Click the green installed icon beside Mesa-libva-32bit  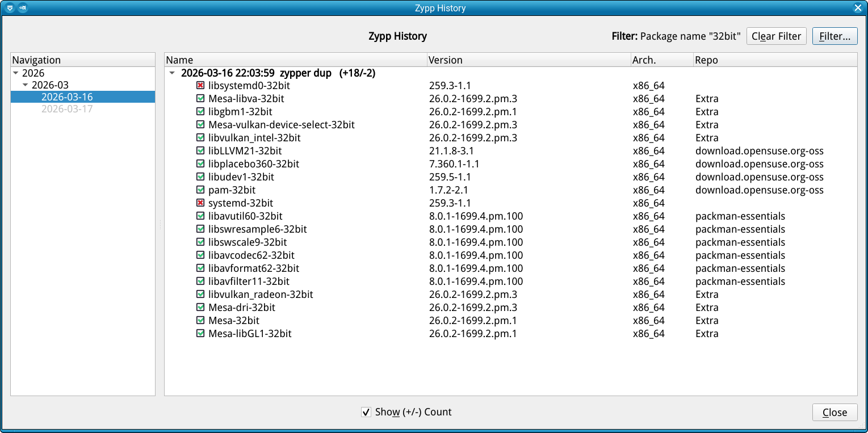tap(200, 99)
